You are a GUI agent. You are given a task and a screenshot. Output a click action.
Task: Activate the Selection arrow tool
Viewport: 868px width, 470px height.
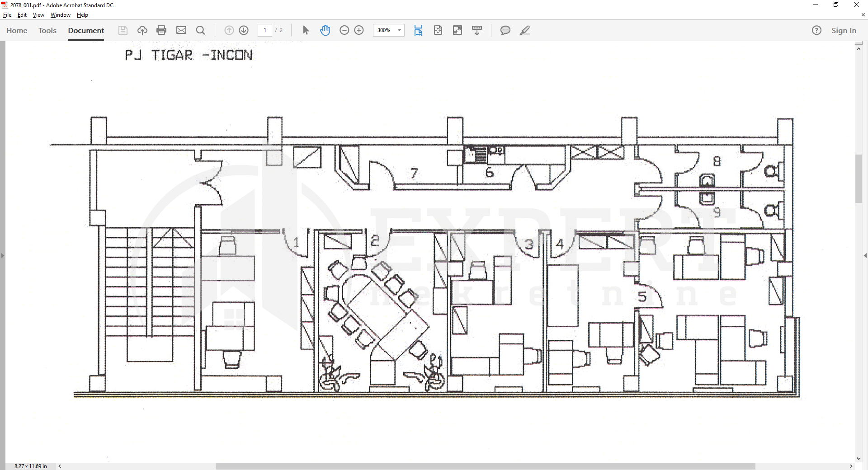click(306, 30)
